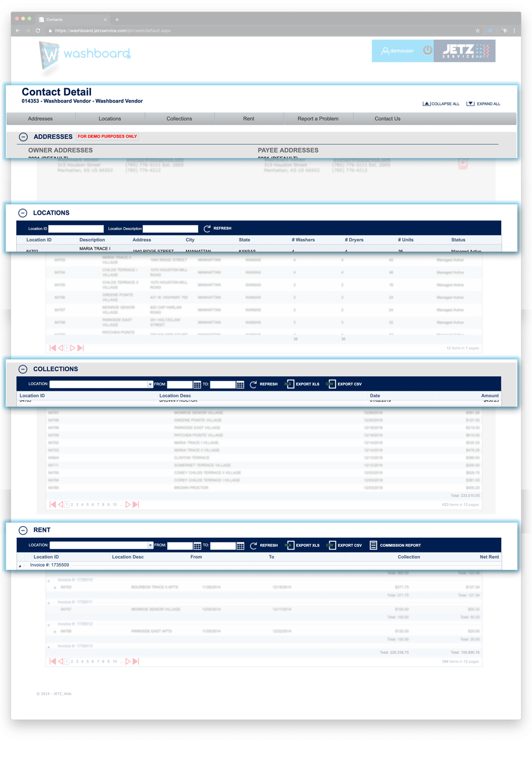Click the Location ID filter input field
532x780 pixels.
pyautogui.click(x=76, y=228)
